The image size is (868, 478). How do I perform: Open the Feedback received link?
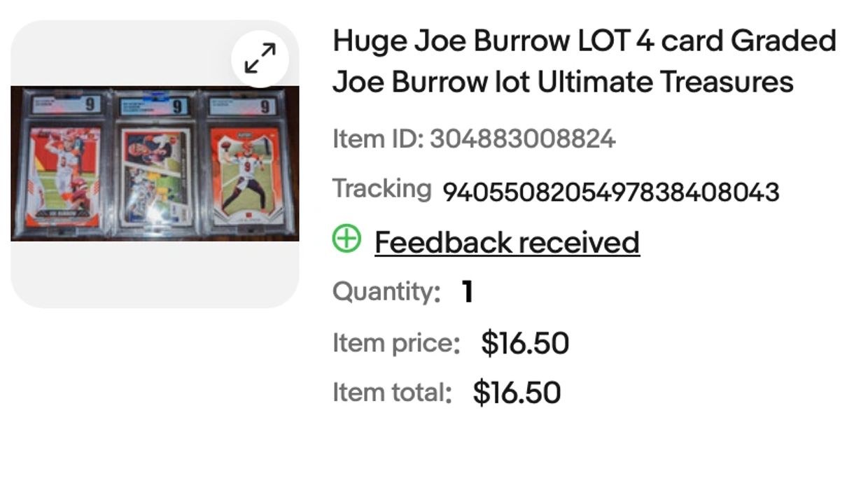(507, 242)
